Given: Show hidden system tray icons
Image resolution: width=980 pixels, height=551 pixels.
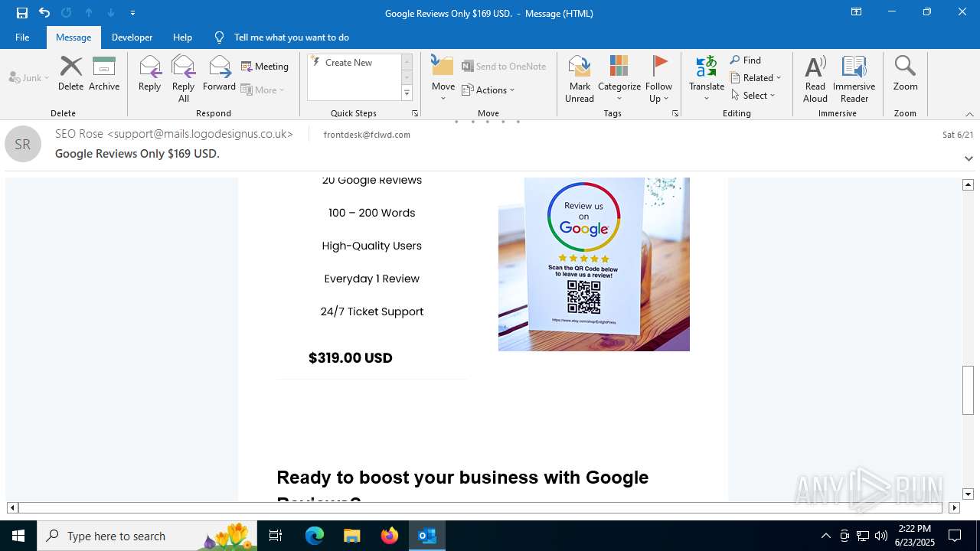Looking at the screenshot, I should [825, 536].
